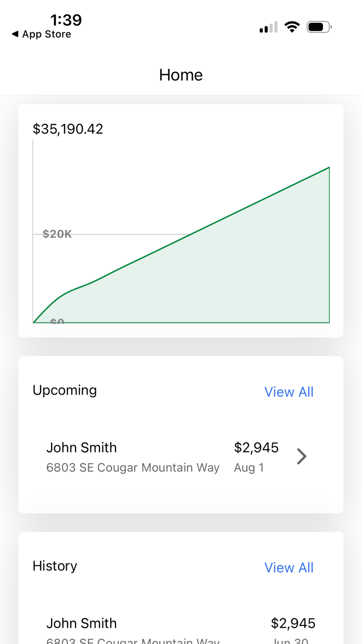Image resolution: width=362 pixels, height=644 pixels.
Task: Tap history $2,945 amount
Action: [293, 623]
